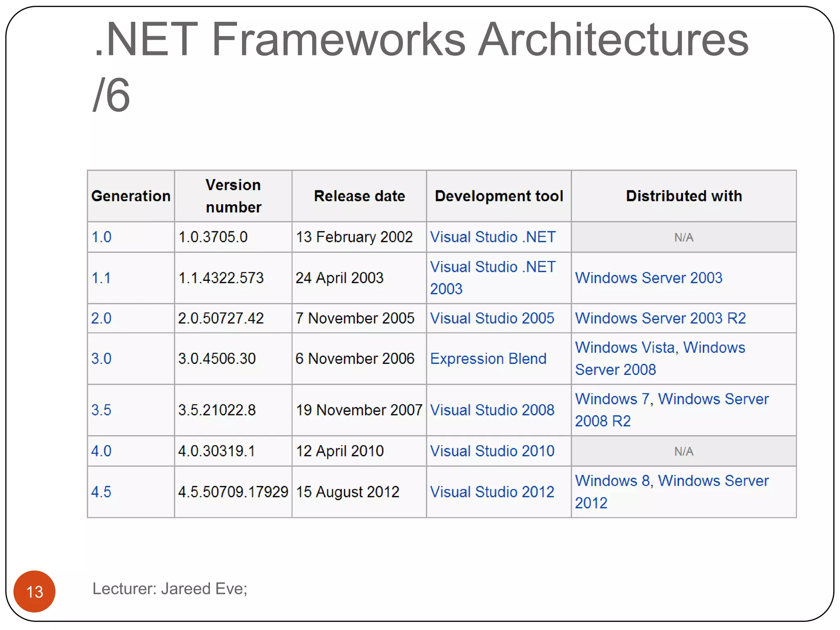Image resolution: width=840 pixels, height=630 pixels.
Task: Open the 1.1 generation link
Action: pos(101,278)
